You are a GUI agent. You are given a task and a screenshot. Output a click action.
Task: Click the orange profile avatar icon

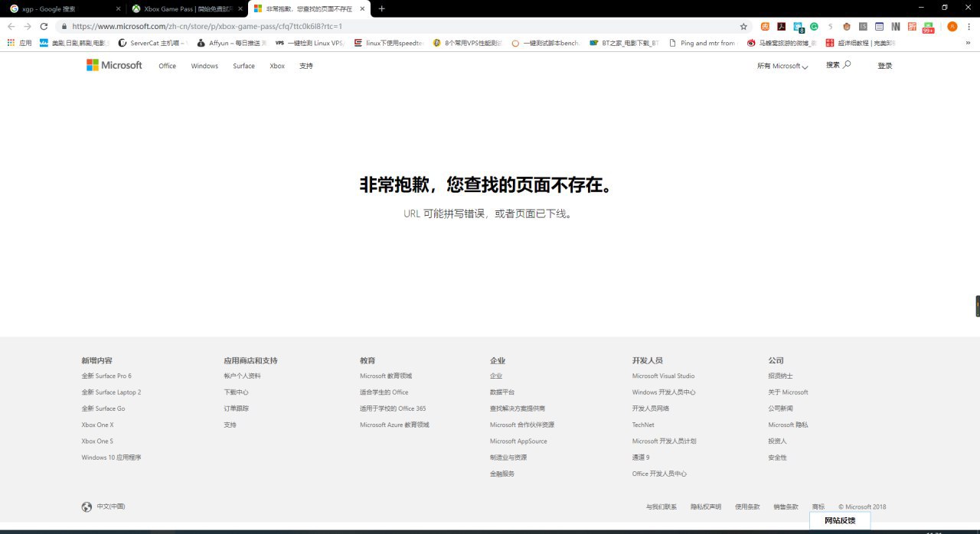click(952, 26)
